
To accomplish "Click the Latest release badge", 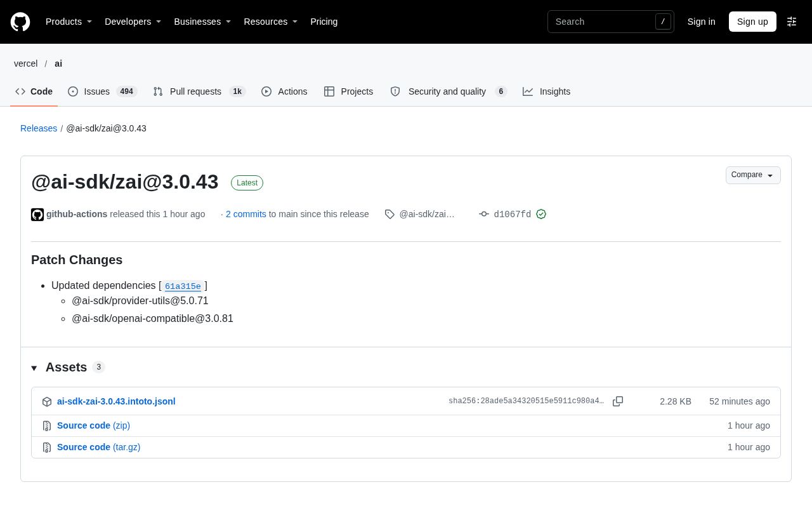I will pyautogui.click(x=247, y=183).
